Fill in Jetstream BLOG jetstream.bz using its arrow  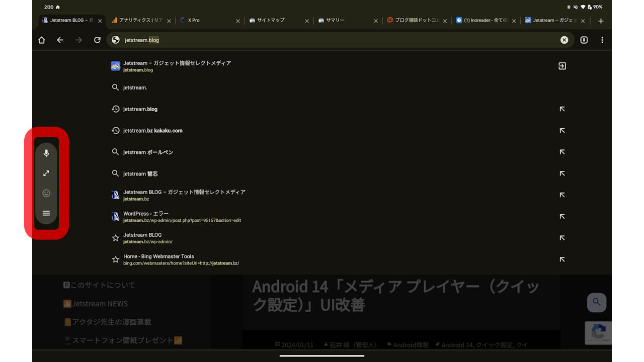click(x=562, y=195)
